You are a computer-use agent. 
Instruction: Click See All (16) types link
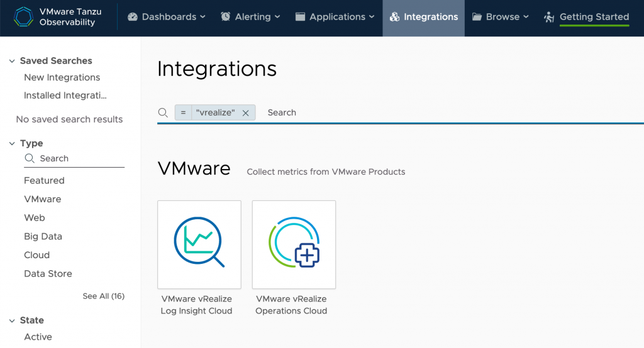[104, 296]
